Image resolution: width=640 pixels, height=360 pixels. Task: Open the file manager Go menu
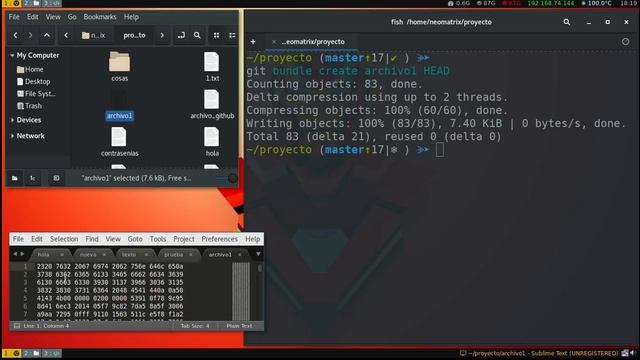click(72, 17)
